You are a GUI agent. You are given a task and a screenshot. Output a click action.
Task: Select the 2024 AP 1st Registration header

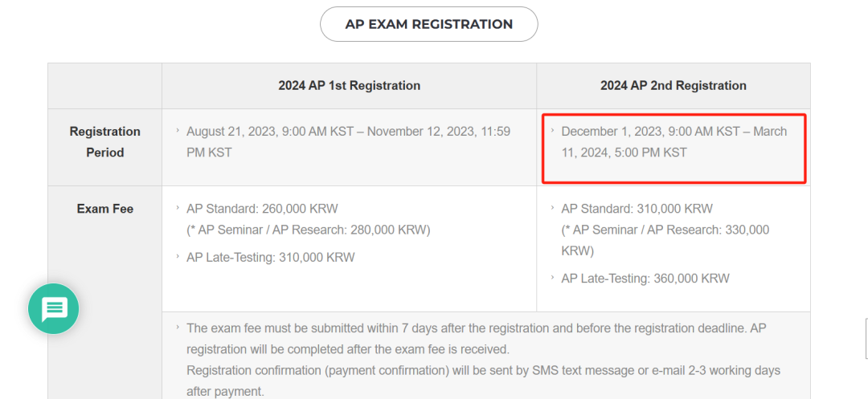pos(349,86)
